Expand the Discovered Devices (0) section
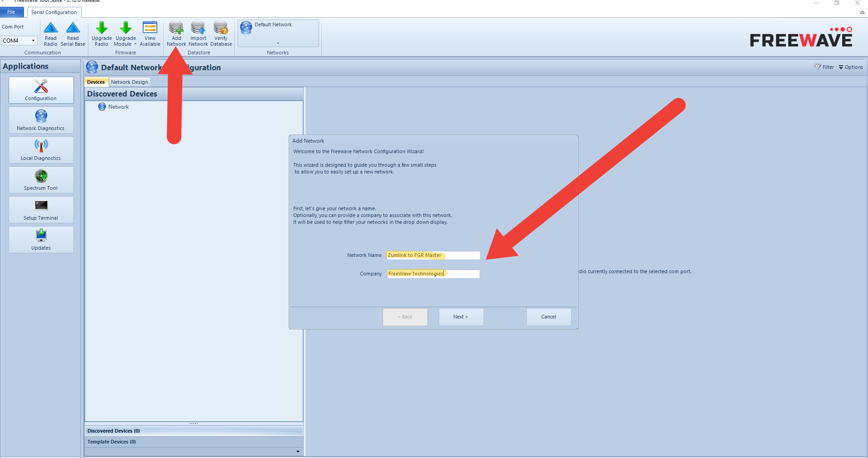The width and height of the screenshot is (868, 458). click(194, 431)
